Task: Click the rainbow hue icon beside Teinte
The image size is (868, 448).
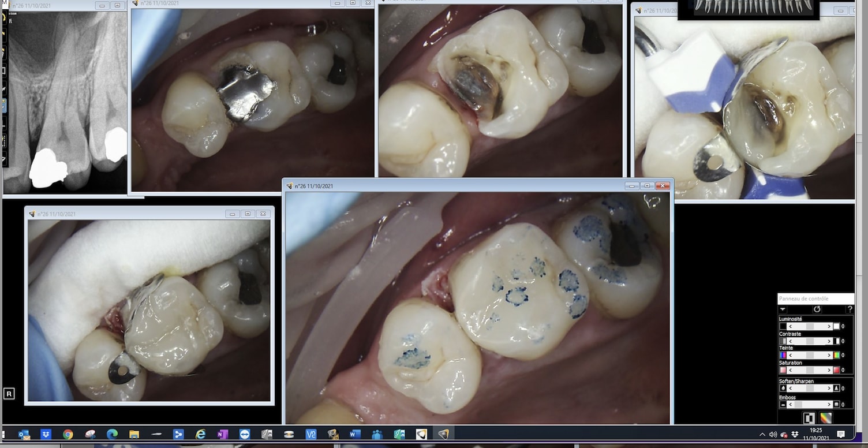Action: point(836,356)
